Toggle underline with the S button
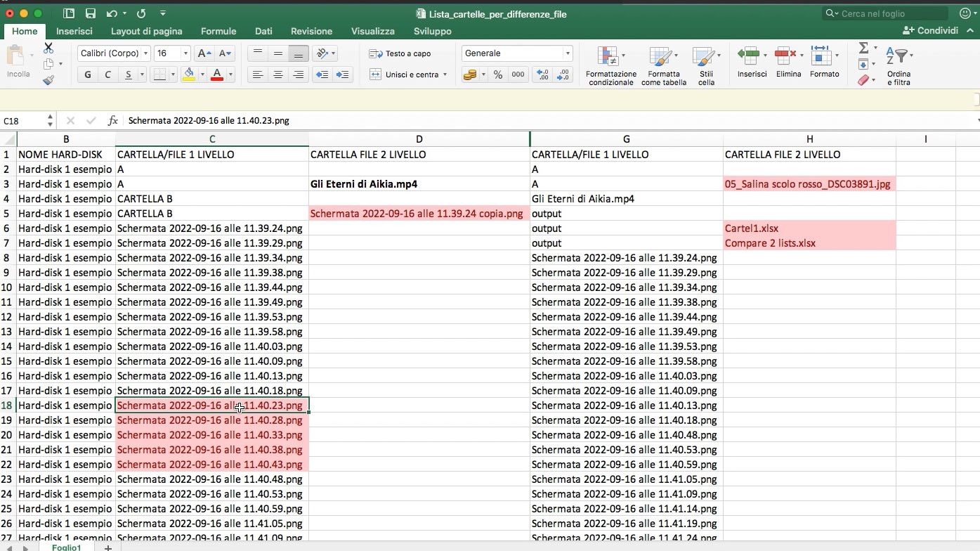Screen dimensions: 980x551 (x=129, y=74)
